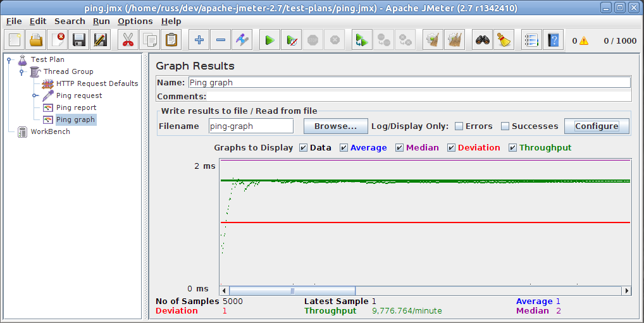This screenshot has height=323, width=644.
Task: Click the graph horizontal scrollbar thumb
Action: point(292,291)
